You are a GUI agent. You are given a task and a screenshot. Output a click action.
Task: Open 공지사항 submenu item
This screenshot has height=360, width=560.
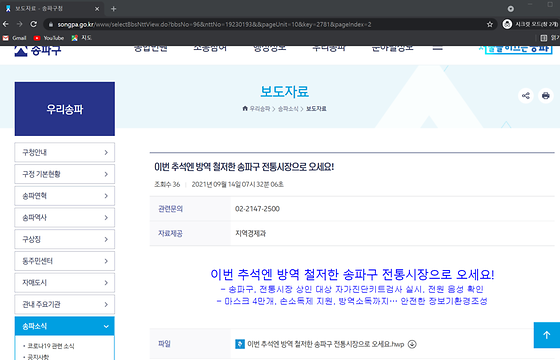click(38, 357)
